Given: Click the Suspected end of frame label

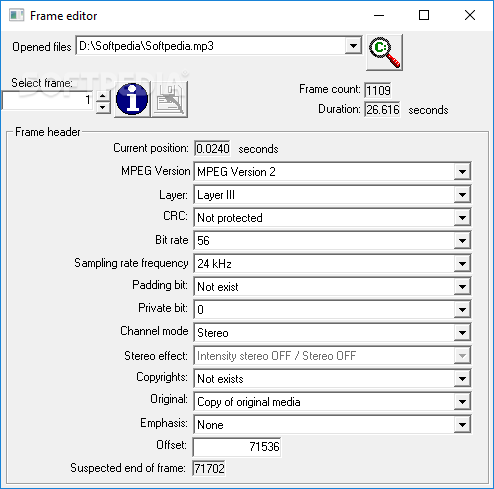Looking at the screenshot, I should click(128, 468).
